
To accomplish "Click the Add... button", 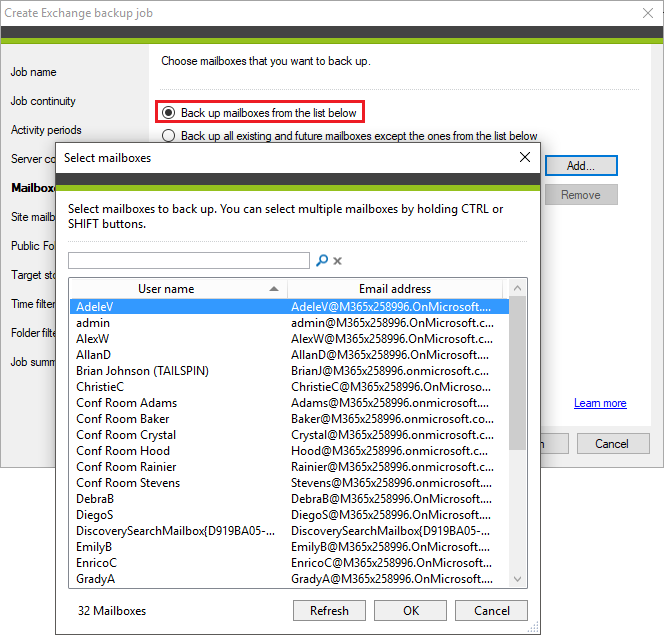I will point(581,166).
